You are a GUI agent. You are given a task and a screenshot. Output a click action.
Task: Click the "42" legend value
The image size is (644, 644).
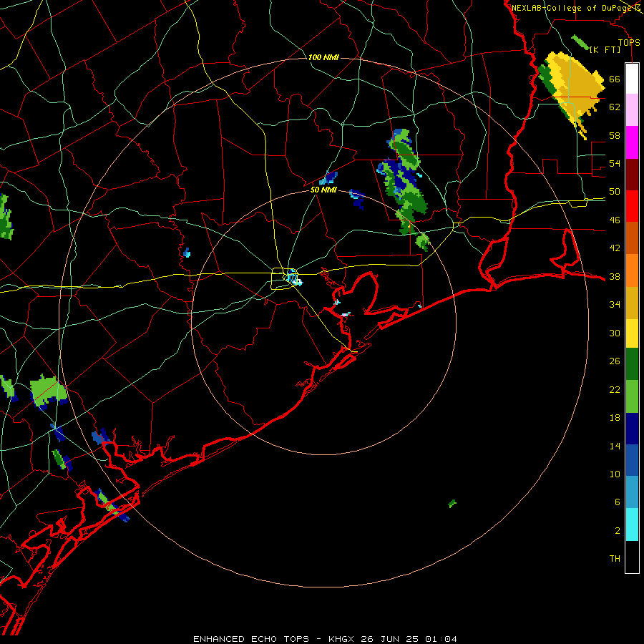click(615, 248)
